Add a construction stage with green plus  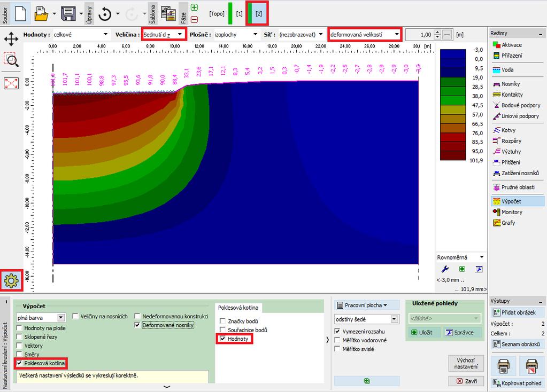coord(194,7)
